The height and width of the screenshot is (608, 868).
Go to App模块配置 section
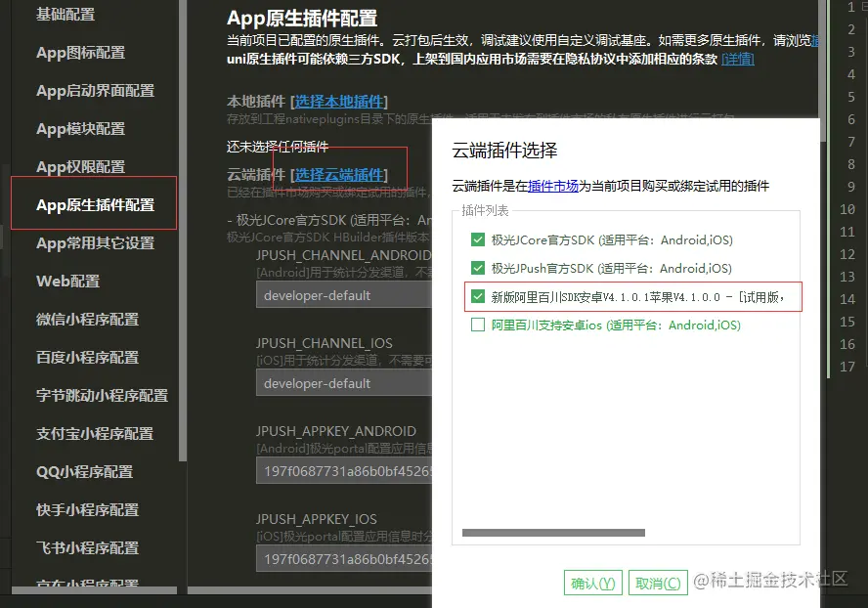click(80, 129)
